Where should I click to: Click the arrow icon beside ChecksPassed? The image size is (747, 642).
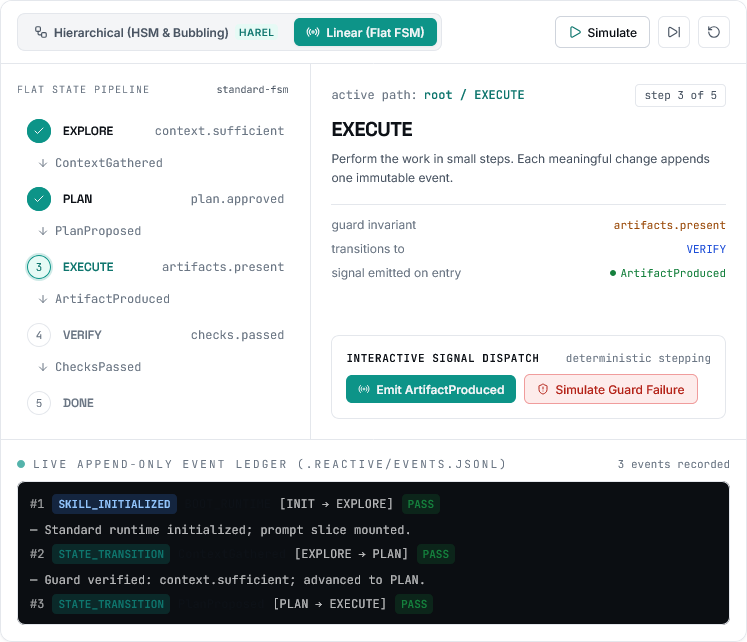[43, 368]
